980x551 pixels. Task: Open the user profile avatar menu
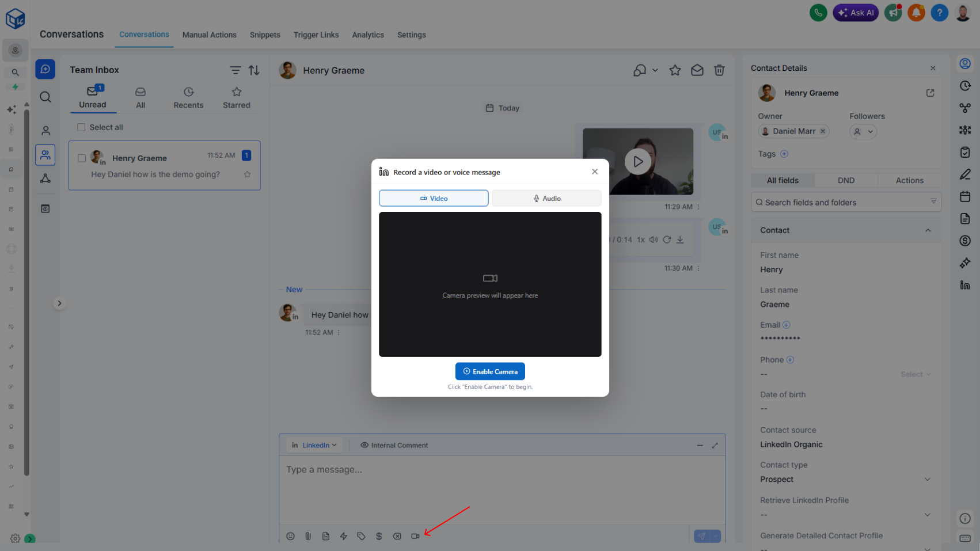963,13
